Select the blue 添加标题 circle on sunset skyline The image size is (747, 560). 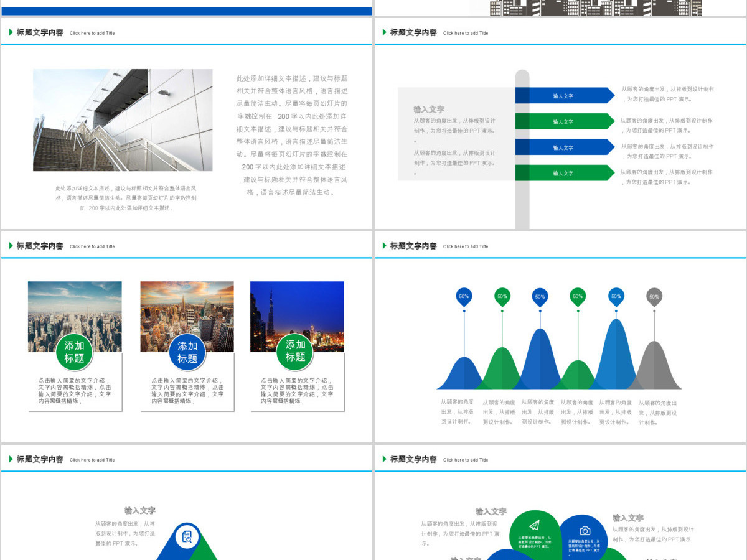click(x=187, y=352)
